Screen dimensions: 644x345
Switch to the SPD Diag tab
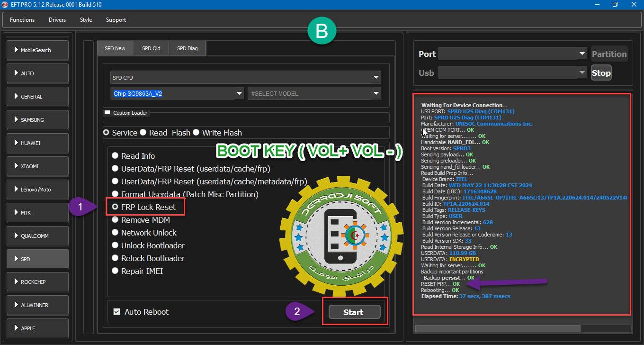(x=188, y=48)
